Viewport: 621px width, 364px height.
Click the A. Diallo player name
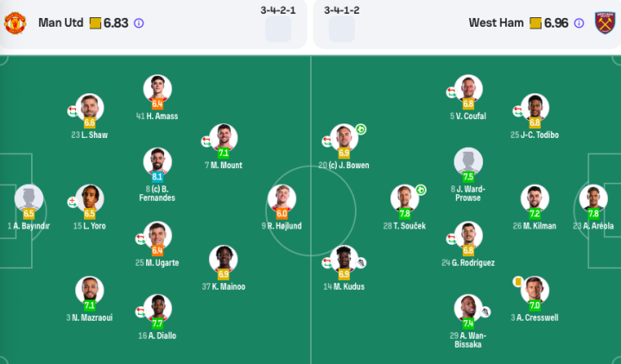(157, 336)
